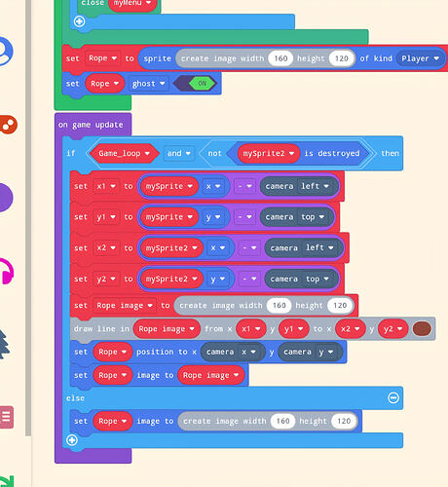This screenshot has height=487, width=448.
Task: Open the camera left dropdown in the set x1 row
Action: coord(315,186)
